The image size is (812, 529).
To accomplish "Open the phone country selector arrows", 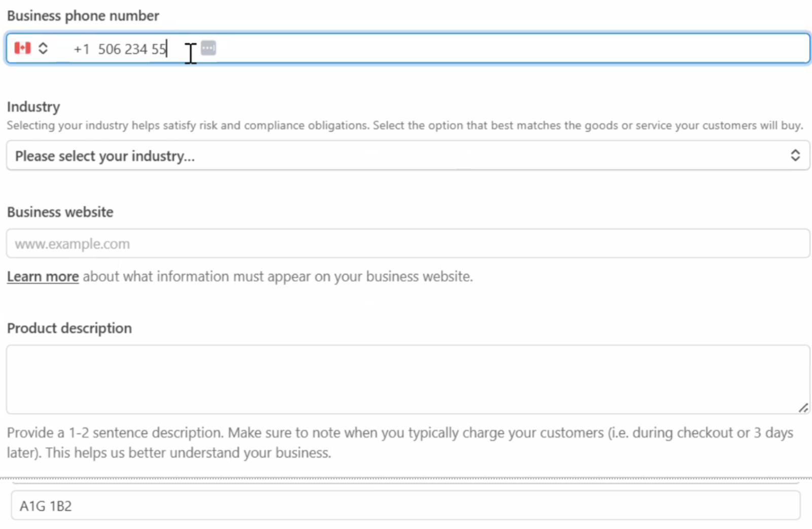I will (43, 48).
